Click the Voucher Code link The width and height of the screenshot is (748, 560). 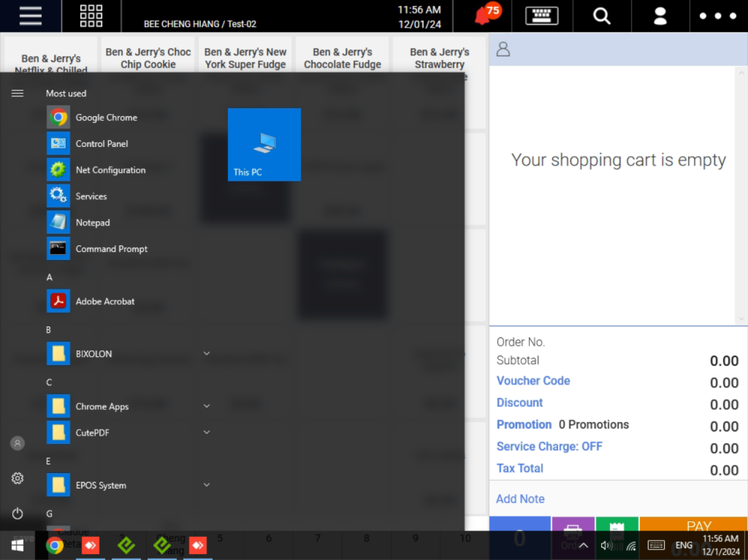point(533,380)
